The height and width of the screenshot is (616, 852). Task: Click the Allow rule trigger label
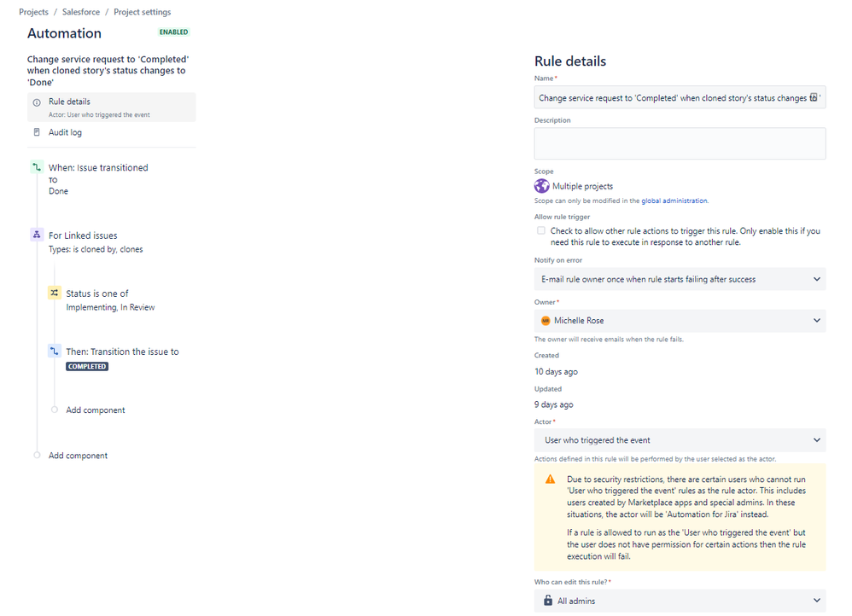coord(562,217)
